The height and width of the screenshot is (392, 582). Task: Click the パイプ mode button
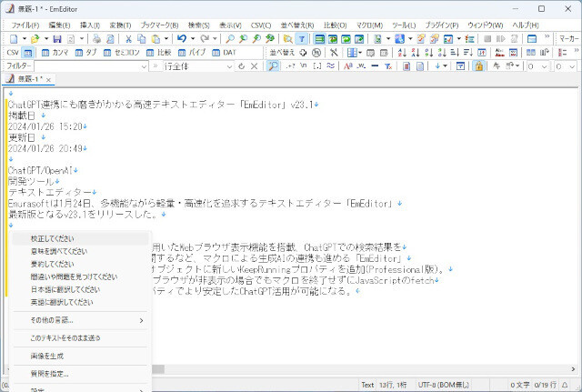coord(192,53)
